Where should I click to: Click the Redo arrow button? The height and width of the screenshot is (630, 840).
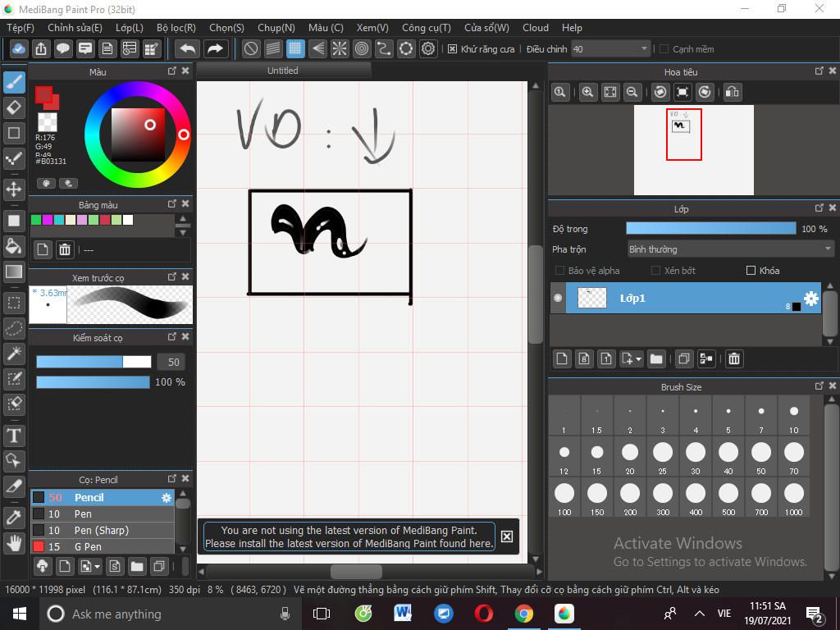click(215, 48)
